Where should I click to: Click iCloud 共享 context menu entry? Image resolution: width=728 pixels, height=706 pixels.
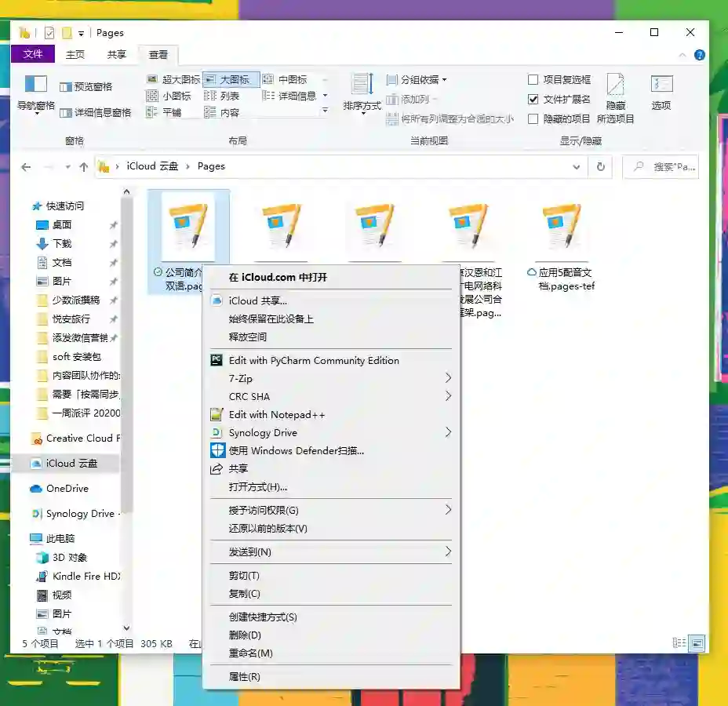tap(330, 300)
